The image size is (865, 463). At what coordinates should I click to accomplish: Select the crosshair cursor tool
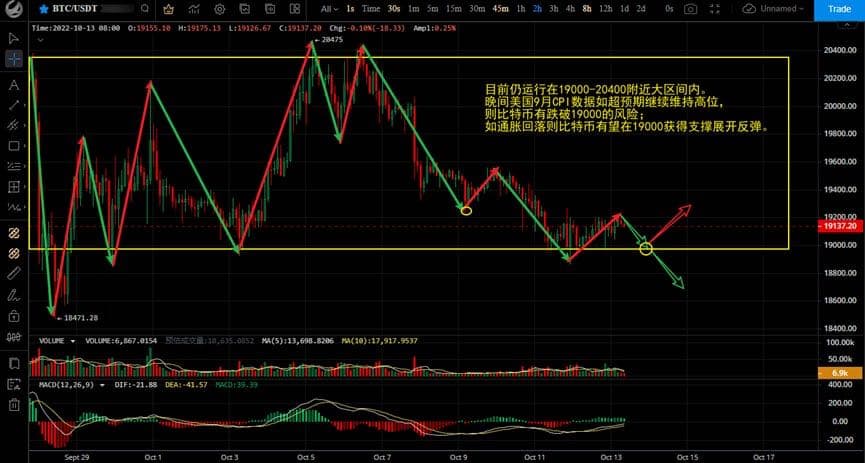[x=14, y=60]
